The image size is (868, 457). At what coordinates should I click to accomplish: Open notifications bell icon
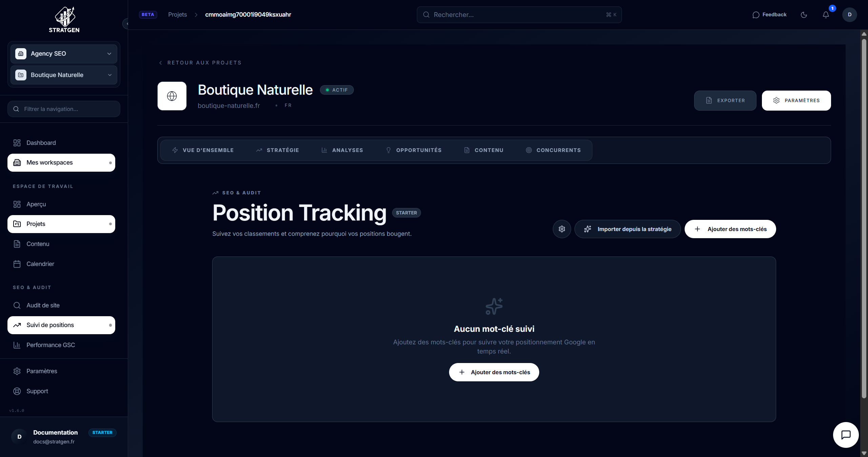click(x=826, y=15)
